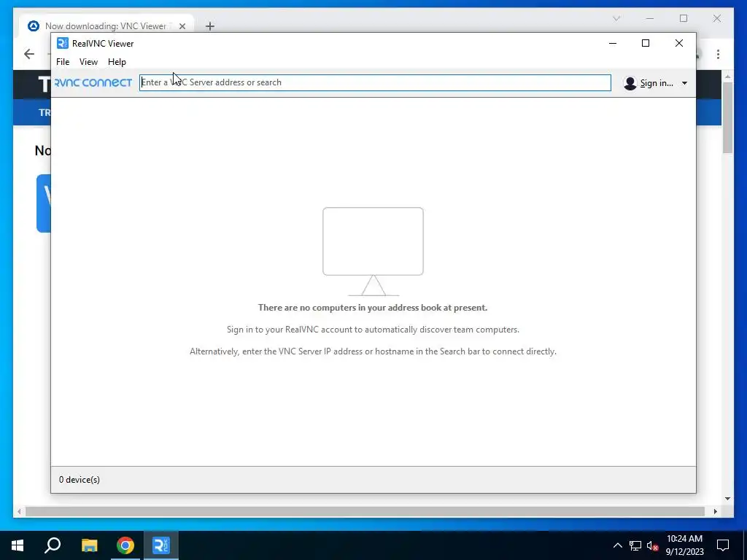747x560 pixels.
Task: Open the View menu
Action: (88, 62)
